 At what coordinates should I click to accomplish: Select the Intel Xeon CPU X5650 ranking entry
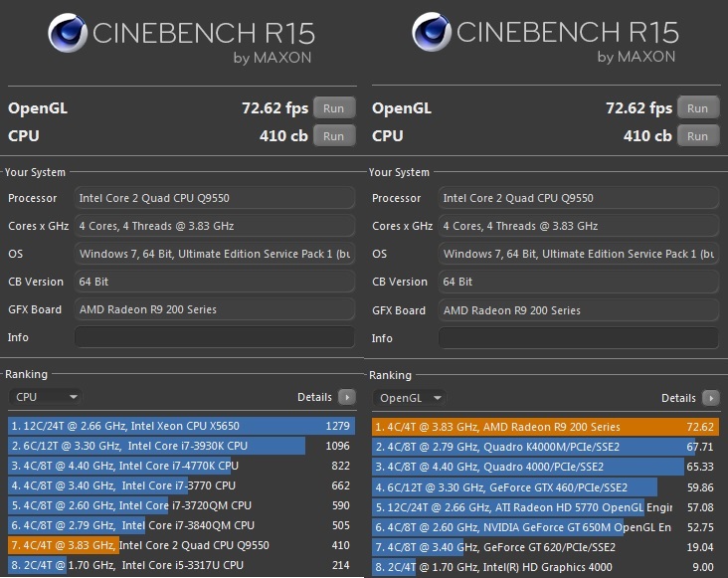[x=182, y=426]
